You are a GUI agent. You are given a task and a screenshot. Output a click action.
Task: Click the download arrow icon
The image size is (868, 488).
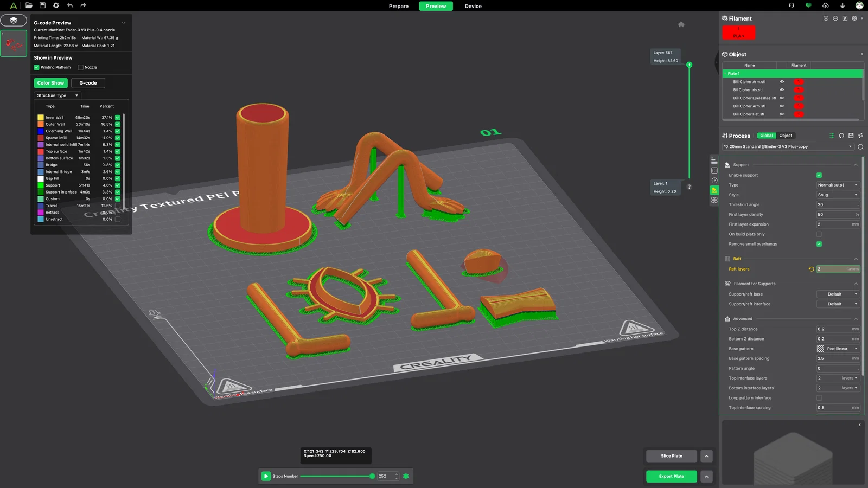pyautogui.click(x=843, y=5)
